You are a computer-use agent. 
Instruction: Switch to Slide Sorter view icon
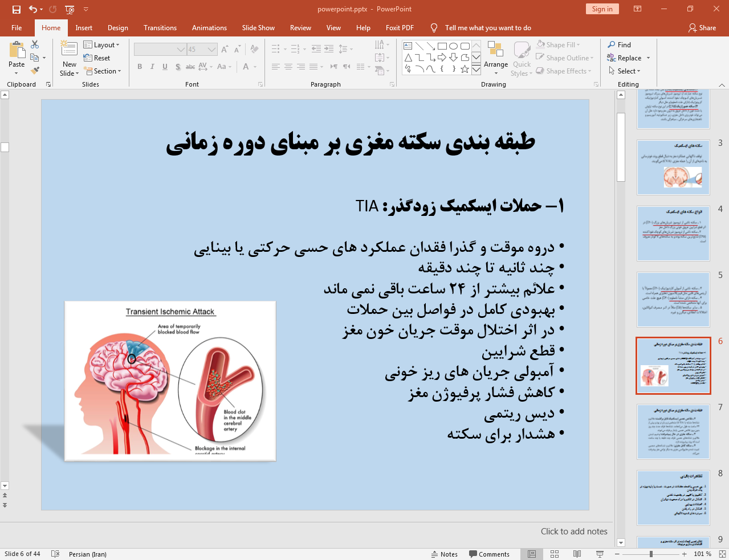(555, 554)
